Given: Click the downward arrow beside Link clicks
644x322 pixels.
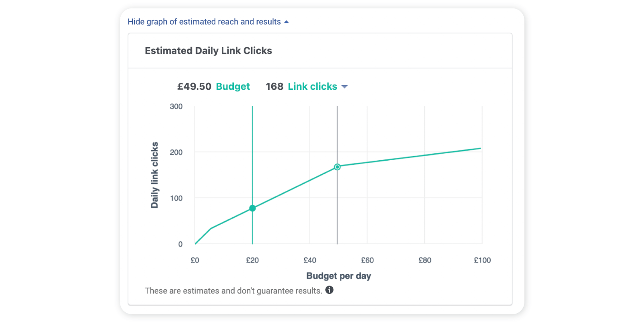Looking at the screenshot, I should click(x=345, y=86).
